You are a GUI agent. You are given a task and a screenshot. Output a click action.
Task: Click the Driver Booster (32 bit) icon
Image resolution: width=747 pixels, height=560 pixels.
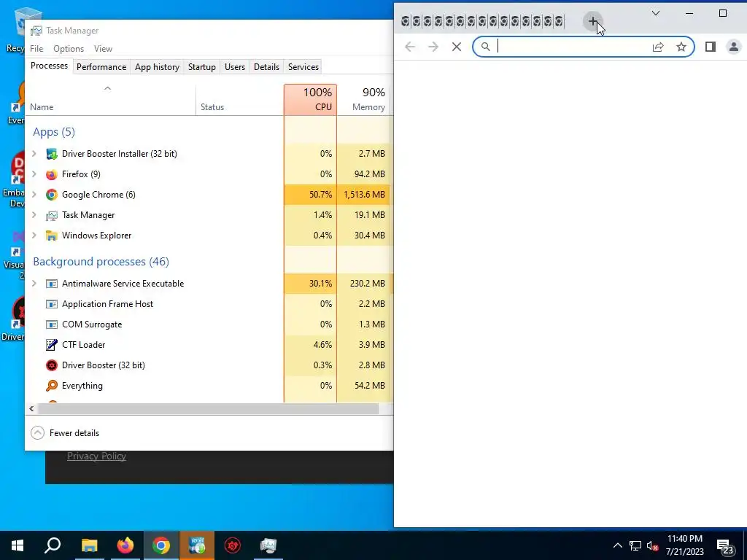click(x=52, y=365)
